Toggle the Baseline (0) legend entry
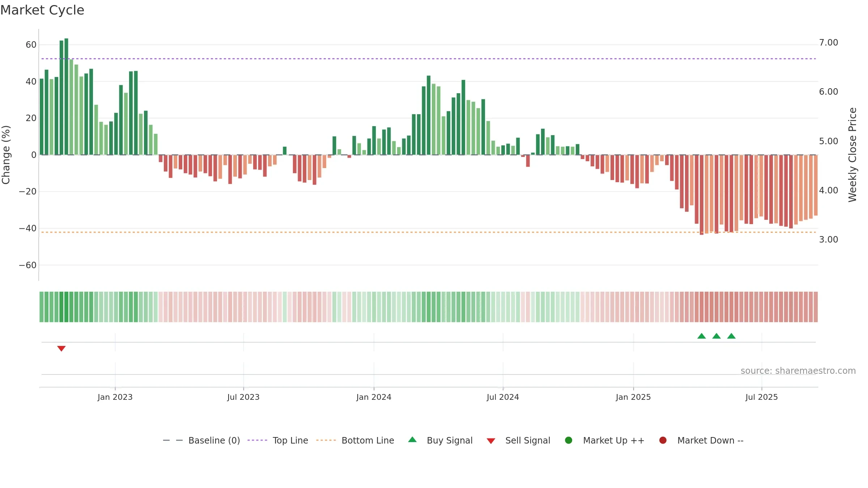The width and height of the screenshot is (868, 488). [201, 440]
